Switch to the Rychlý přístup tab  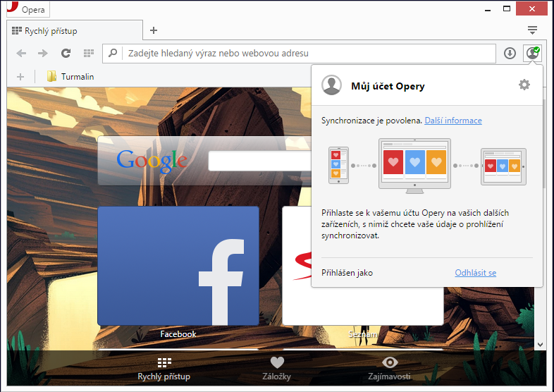pyautogui.click(x=75, y=31)
